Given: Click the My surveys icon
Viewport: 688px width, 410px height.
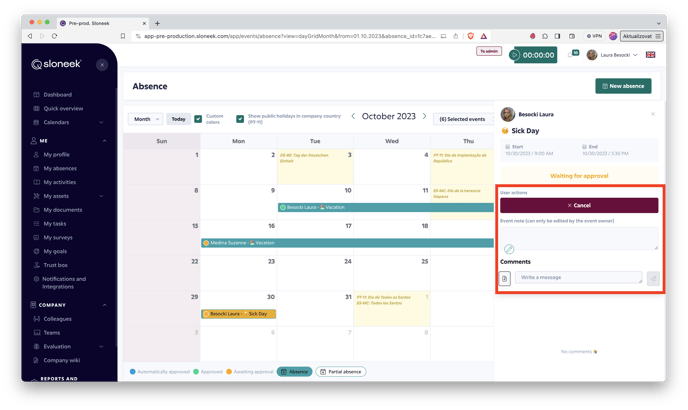Looking at the screenshot, I should 36,237.
